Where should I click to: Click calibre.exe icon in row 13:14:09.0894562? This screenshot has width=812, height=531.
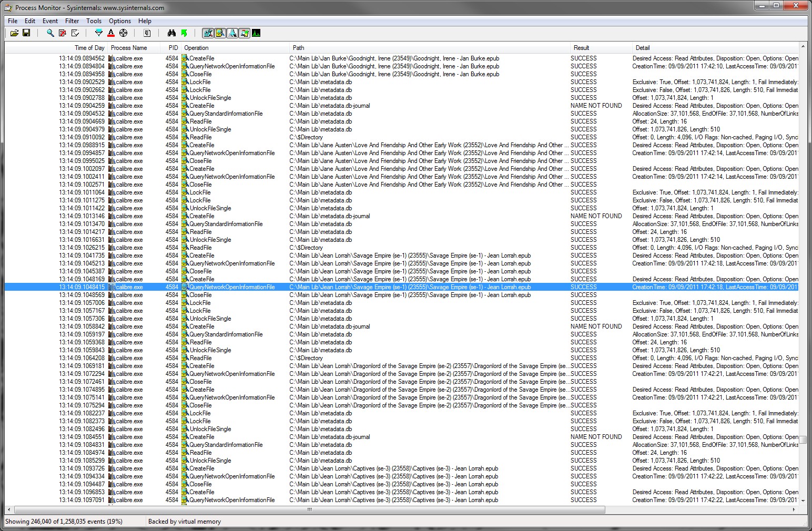tap(112, 58)
